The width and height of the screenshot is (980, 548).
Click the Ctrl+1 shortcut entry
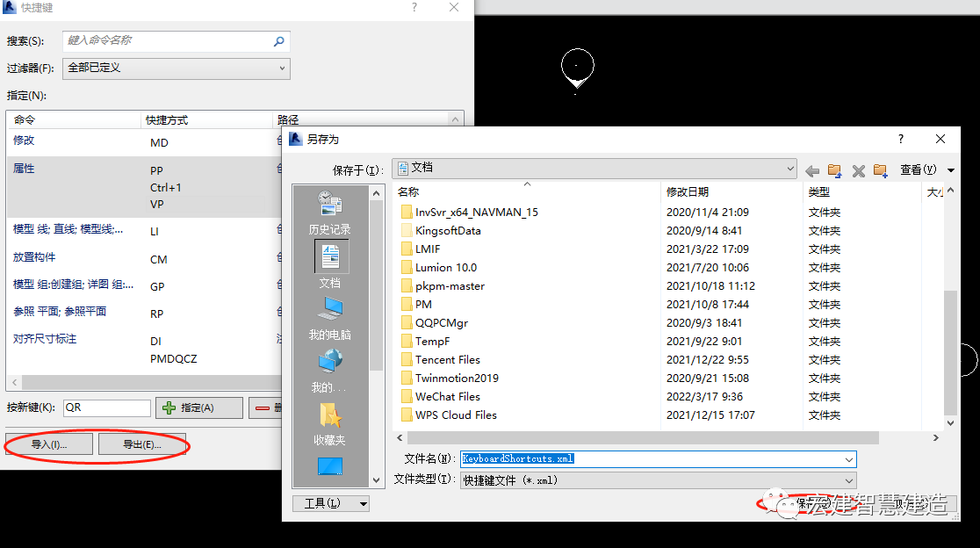166,187
